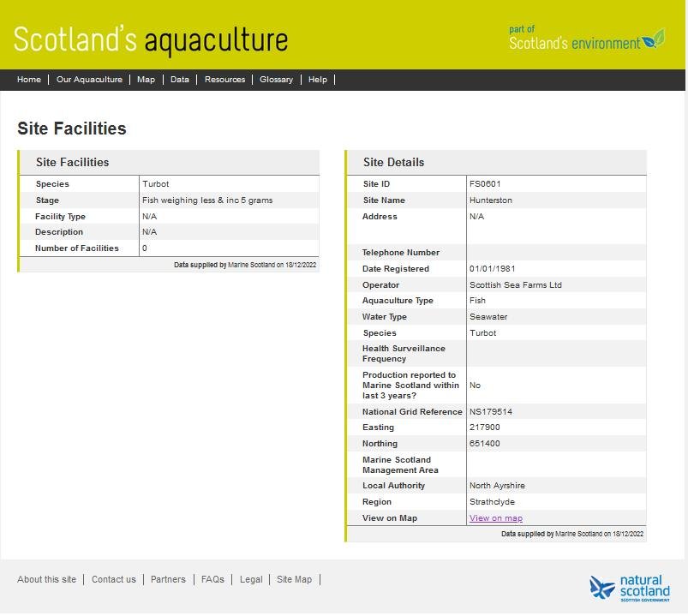
Task: Visit the Partners footer link
Action: 168,579
